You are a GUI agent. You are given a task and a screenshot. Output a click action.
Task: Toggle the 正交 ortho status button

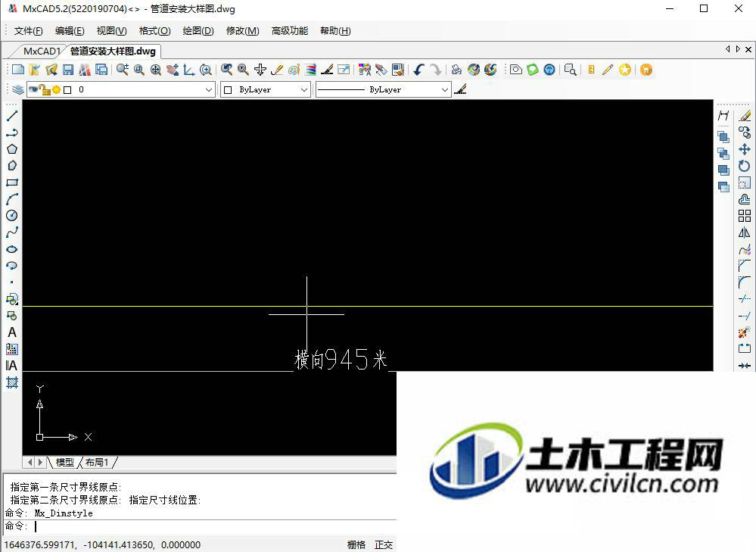coord(384,544)
